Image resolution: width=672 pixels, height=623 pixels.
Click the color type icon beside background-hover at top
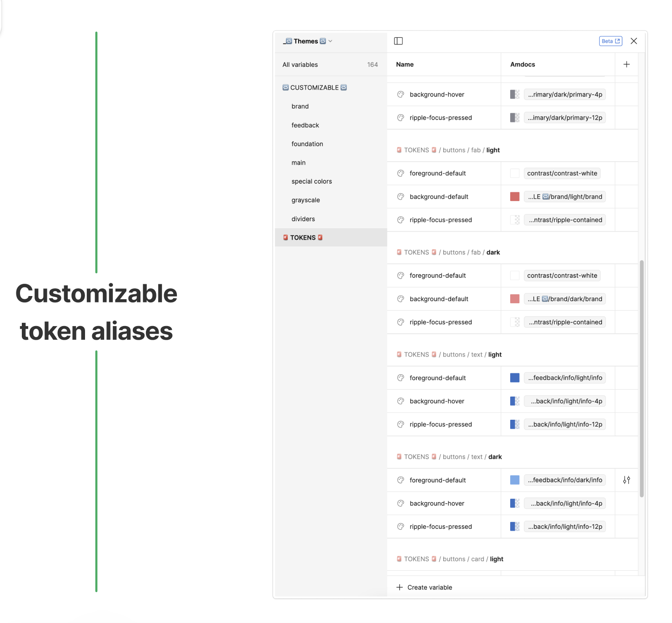click(x=401, y=95)
